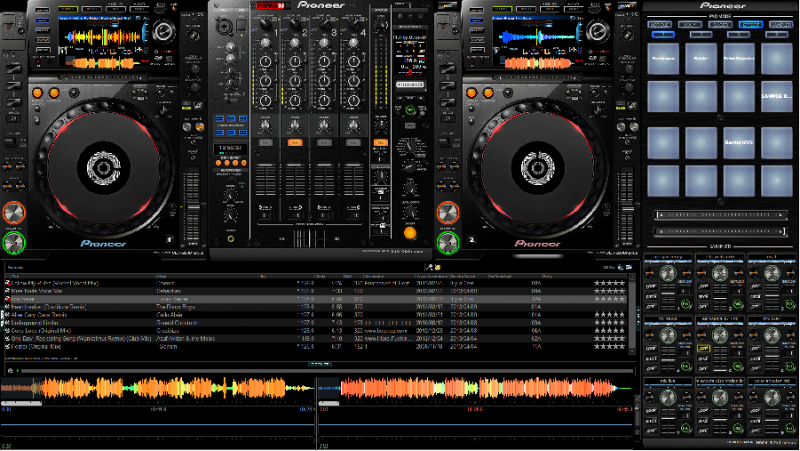
Task: Click the deck 2 rotary browse selector knob
Action: [x=597, y=32]
